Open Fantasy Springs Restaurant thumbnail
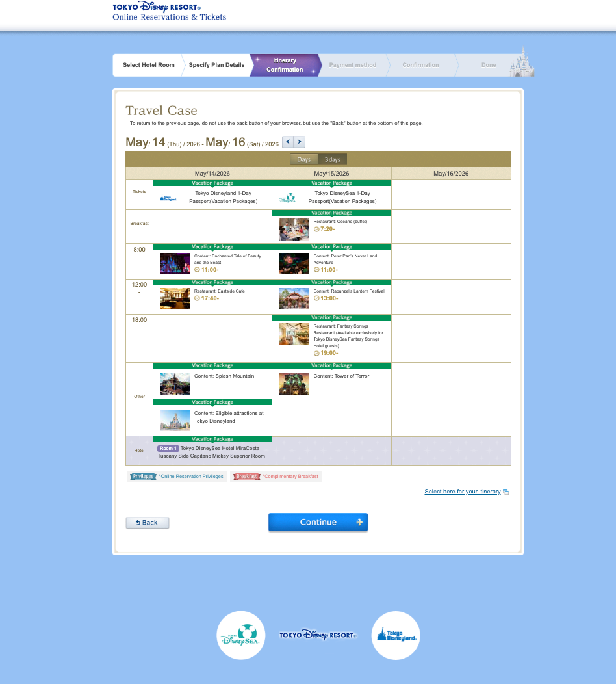 pos(294,334)
